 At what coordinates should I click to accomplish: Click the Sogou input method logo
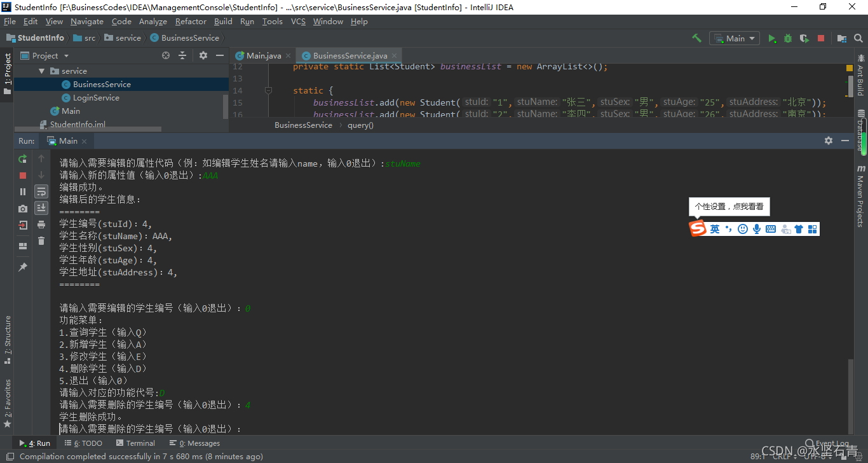click(x=698, y=228)
